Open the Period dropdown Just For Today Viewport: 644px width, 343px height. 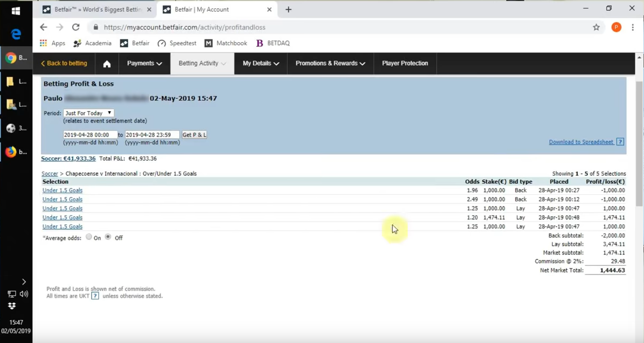[88, 113]
